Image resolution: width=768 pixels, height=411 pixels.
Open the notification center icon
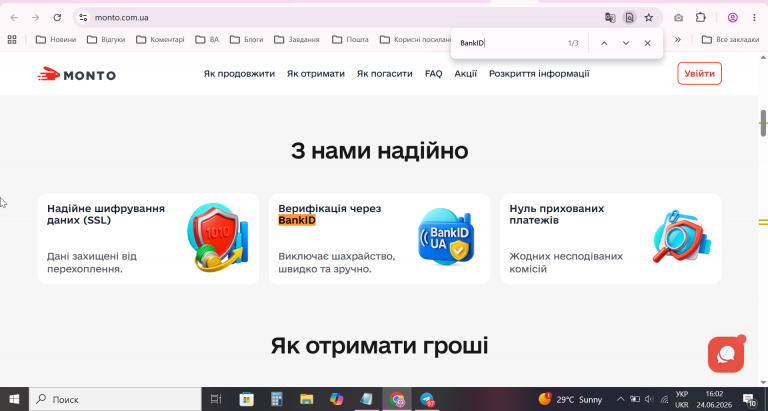749,399
